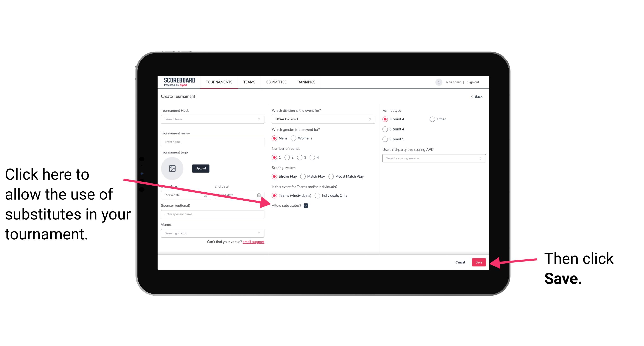Switch to the RANKINGS tab
Screen dimensions: 644x346
tap(306, 82)
